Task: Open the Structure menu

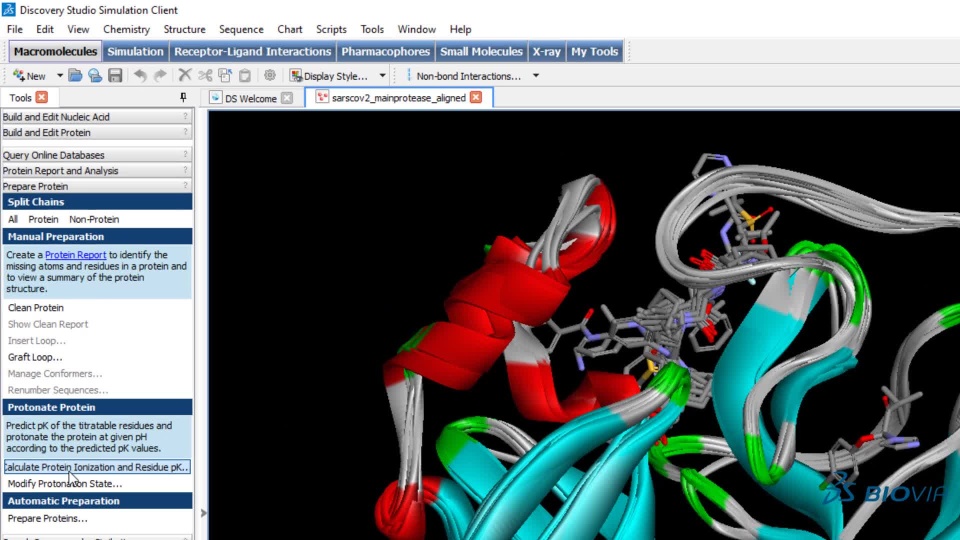Action: coord(184,29)
